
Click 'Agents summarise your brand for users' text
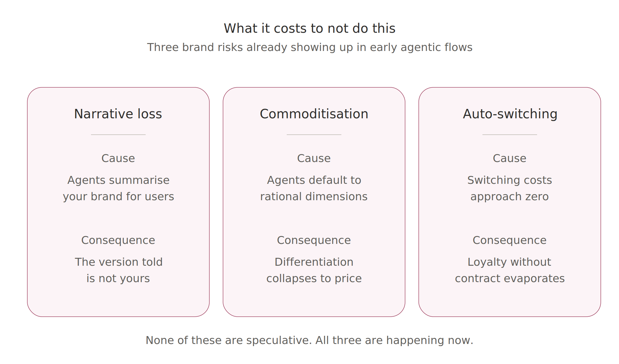[118, 188]
